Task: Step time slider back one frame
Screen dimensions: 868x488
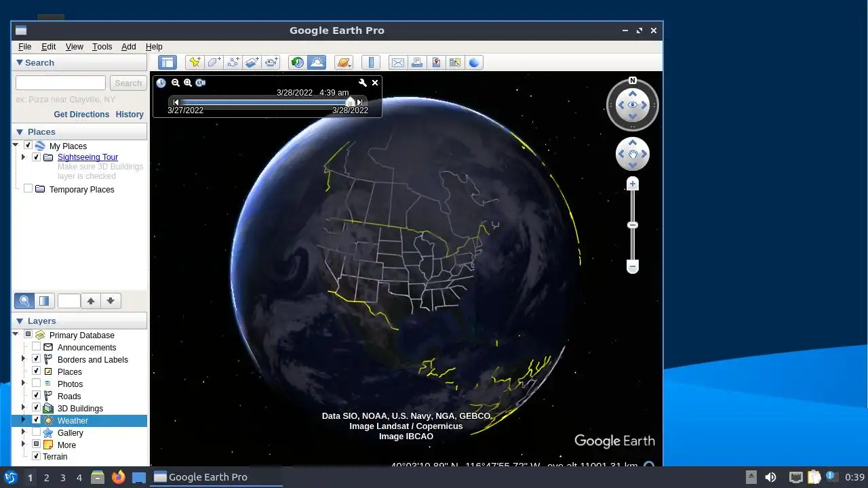Action: click(x=176, y=102)
